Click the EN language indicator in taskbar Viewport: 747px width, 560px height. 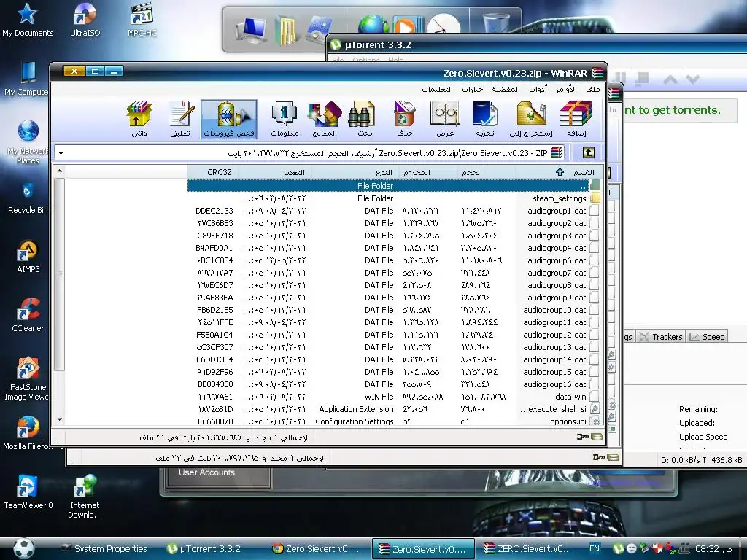594,548
